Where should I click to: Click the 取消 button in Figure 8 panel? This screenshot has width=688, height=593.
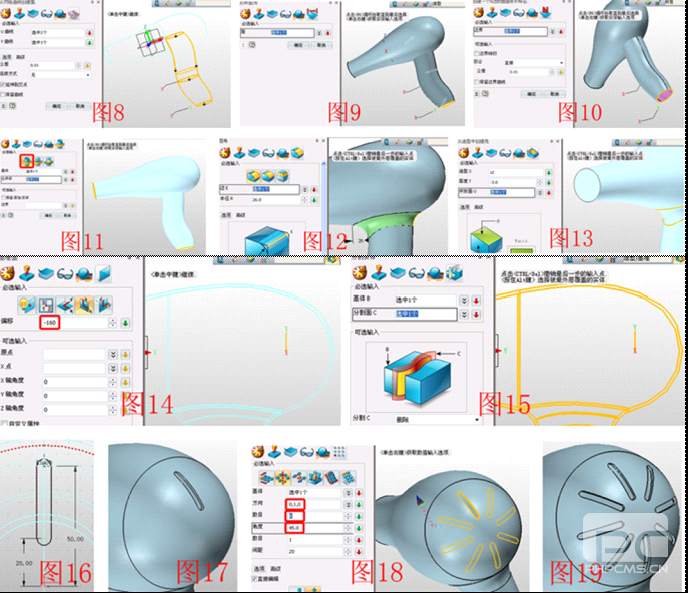click(79, 108)
